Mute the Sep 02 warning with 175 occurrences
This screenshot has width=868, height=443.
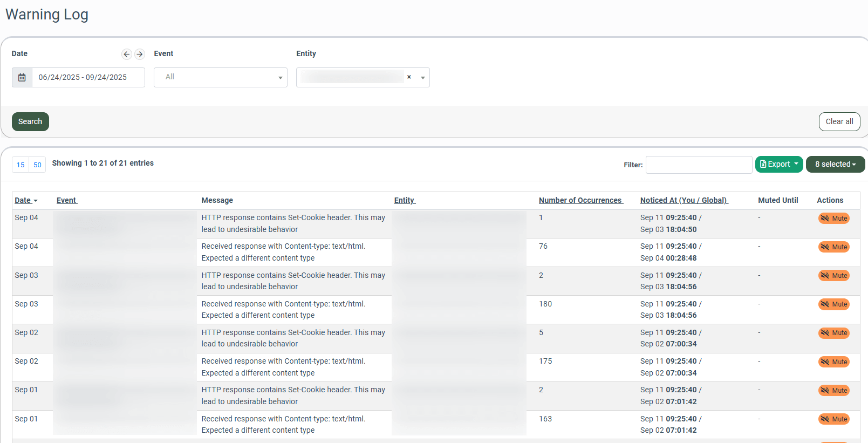point(833,362)
